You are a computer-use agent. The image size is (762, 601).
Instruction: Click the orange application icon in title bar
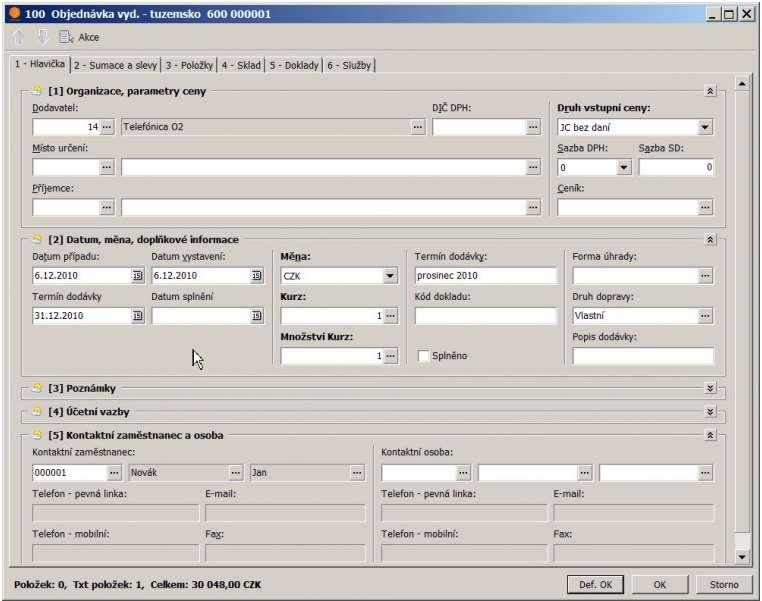(x=15, y=14)
